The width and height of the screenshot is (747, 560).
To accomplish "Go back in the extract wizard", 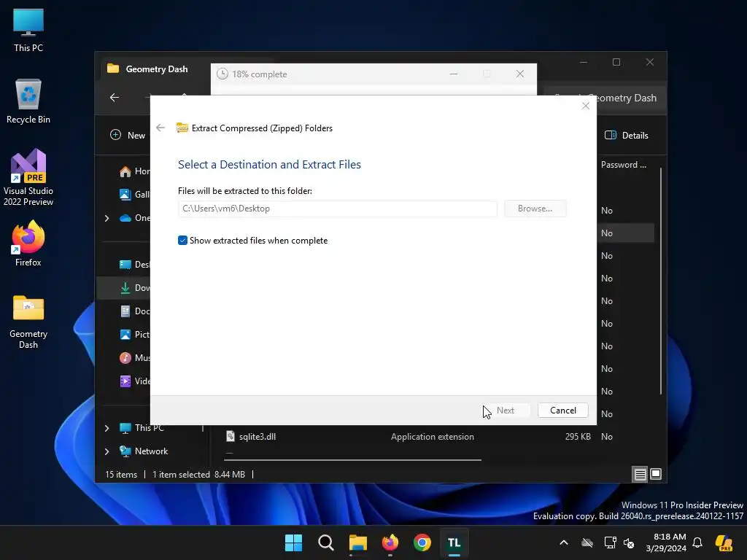I will point(160,128).
